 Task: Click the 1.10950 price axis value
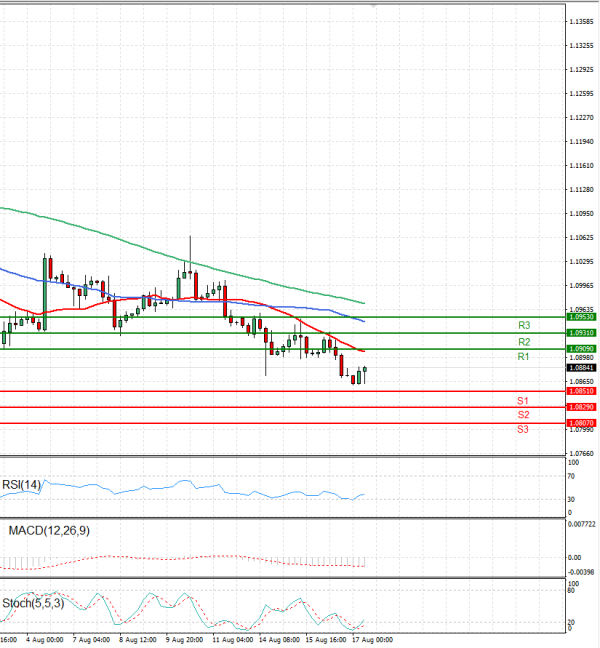(x=581, y=214)
